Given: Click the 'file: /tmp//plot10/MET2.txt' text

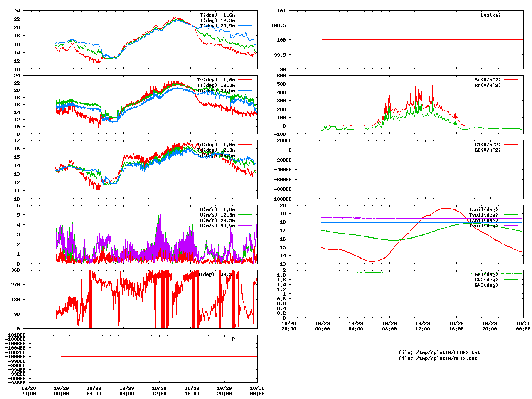Looking at the screenshot, I should click(438, 358).
